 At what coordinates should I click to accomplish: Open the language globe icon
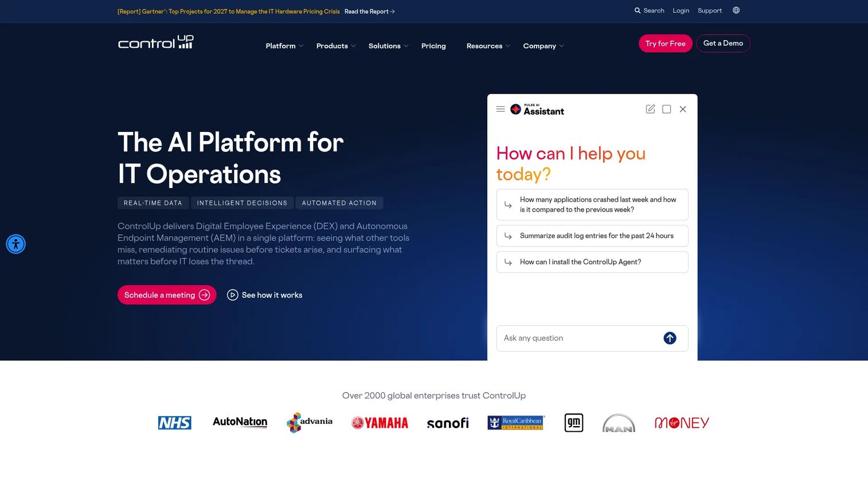pyautogui.click(x=736, y=10)
